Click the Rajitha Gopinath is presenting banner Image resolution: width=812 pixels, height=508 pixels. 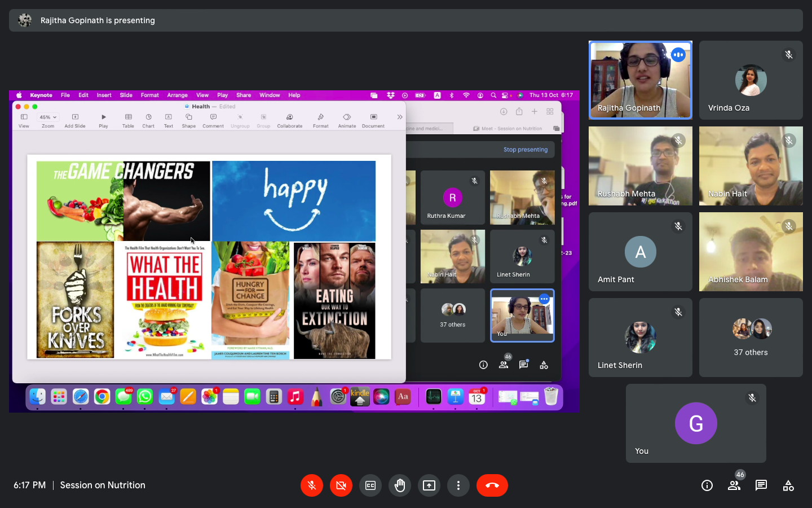point(406,20)
